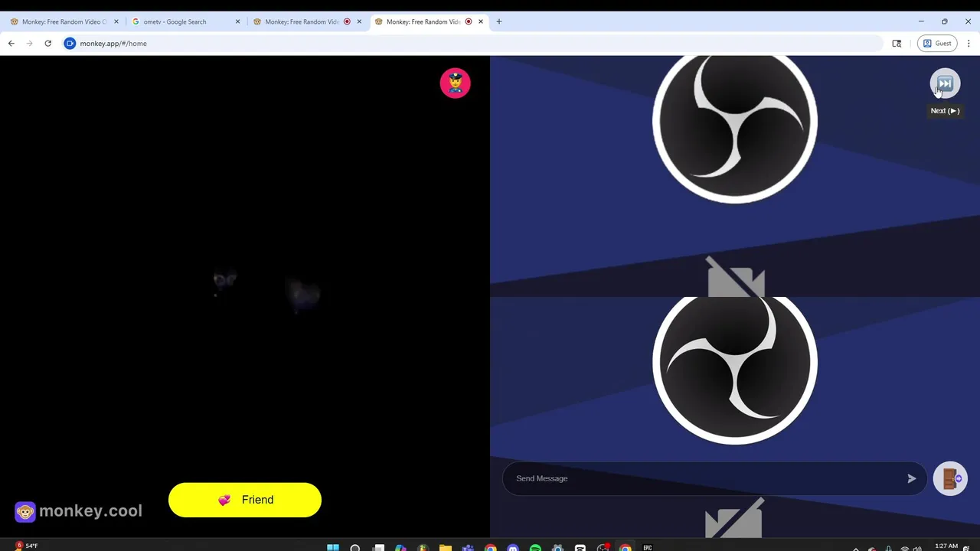980x551 pixels.
Task: Click the send message arrow icon
Action: coord(911,478)
